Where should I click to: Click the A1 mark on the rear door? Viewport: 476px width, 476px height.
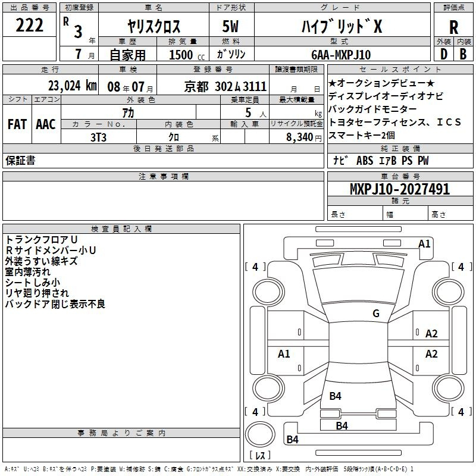[284, 353]
